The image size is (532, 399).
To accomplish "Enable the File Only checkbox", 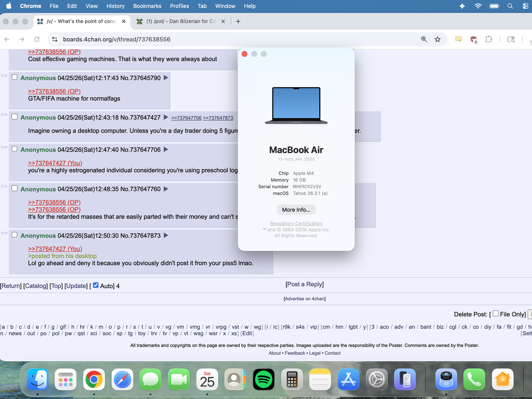I will (x=495, y=313).
